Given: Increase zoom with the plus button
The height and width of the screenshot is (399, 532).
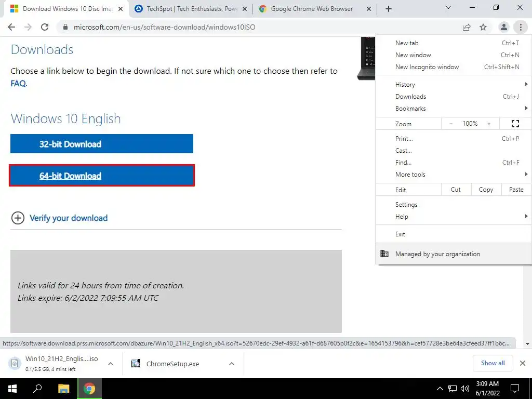Looking at the screenshot, I should [489, 124].
